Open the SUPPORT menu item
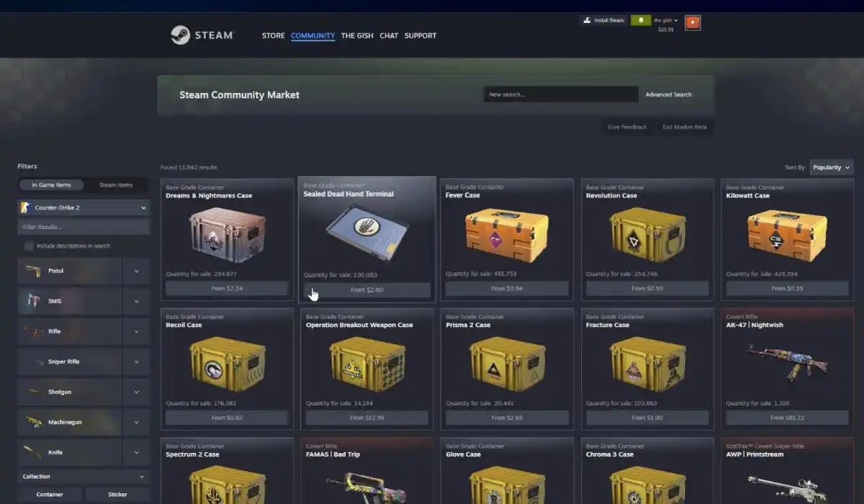Screen dimensions: 864x504 pyautogui.click(x=420, y=35)
